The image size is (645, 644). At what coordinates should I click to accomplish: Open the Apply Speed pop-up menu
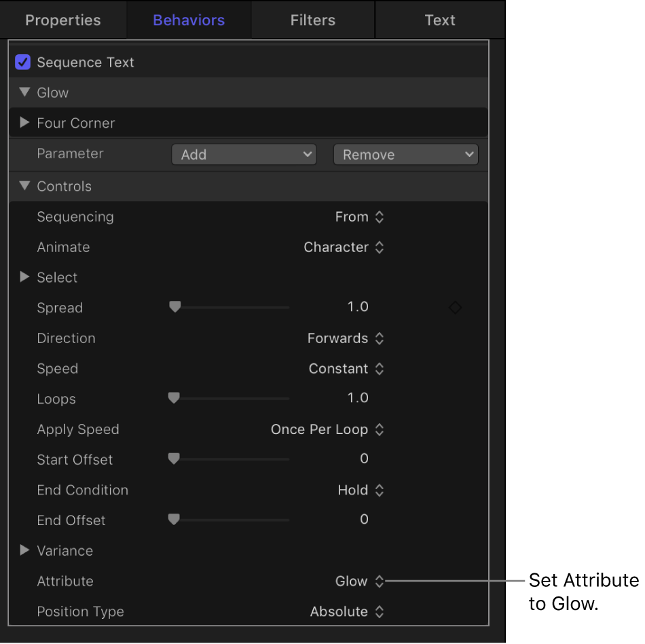[x=328, y=429]
